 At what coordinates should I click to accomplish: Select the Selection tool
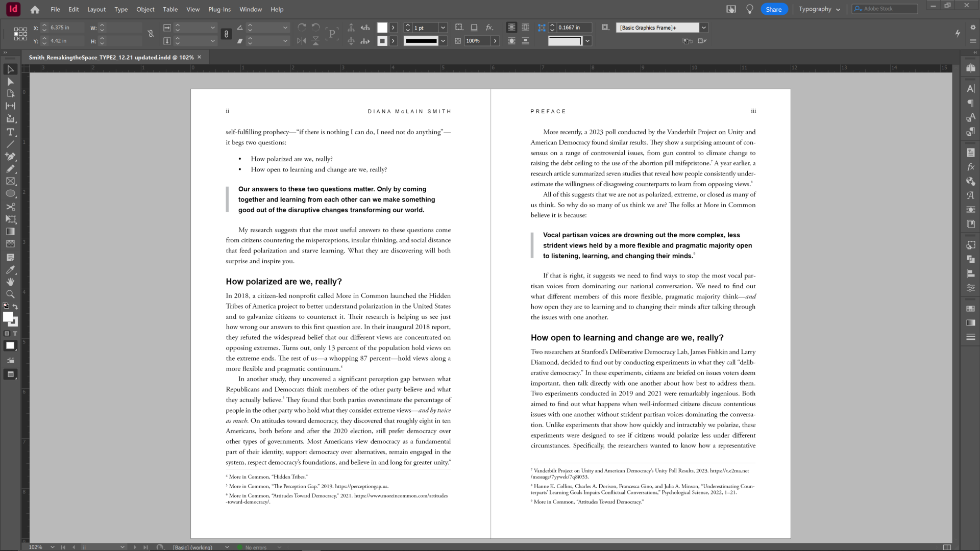coord(10,69)
